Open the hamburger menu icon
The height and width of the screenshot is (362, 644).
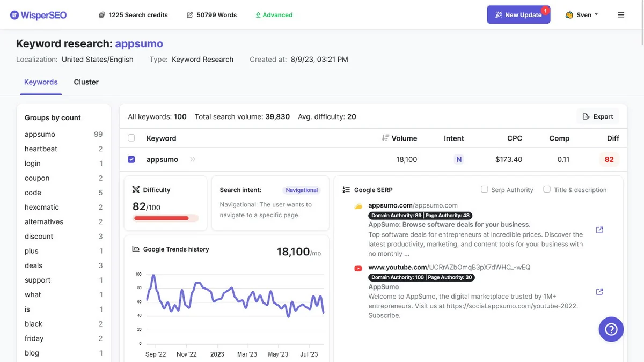621,15
